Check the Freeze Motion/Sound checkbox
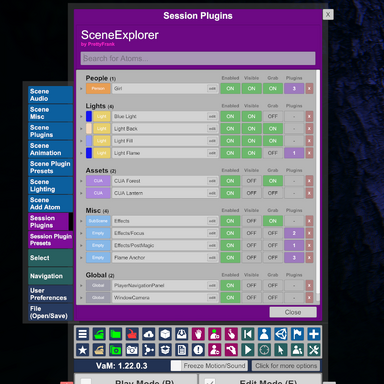 176,366
